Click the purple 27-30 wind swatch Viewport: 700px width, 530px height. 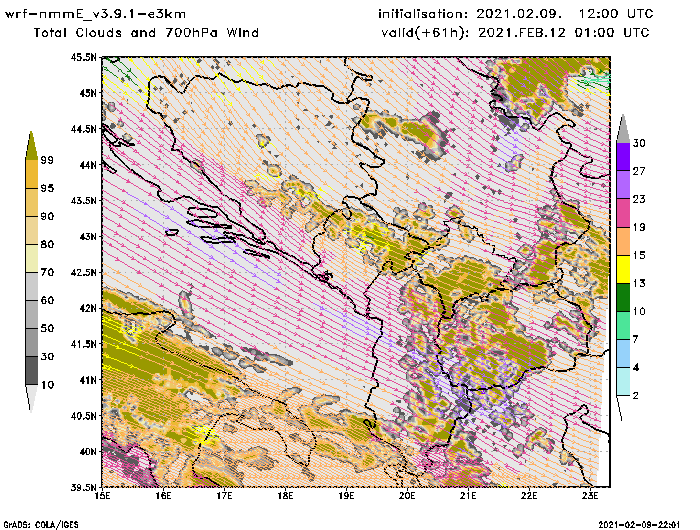click(623, 156)
